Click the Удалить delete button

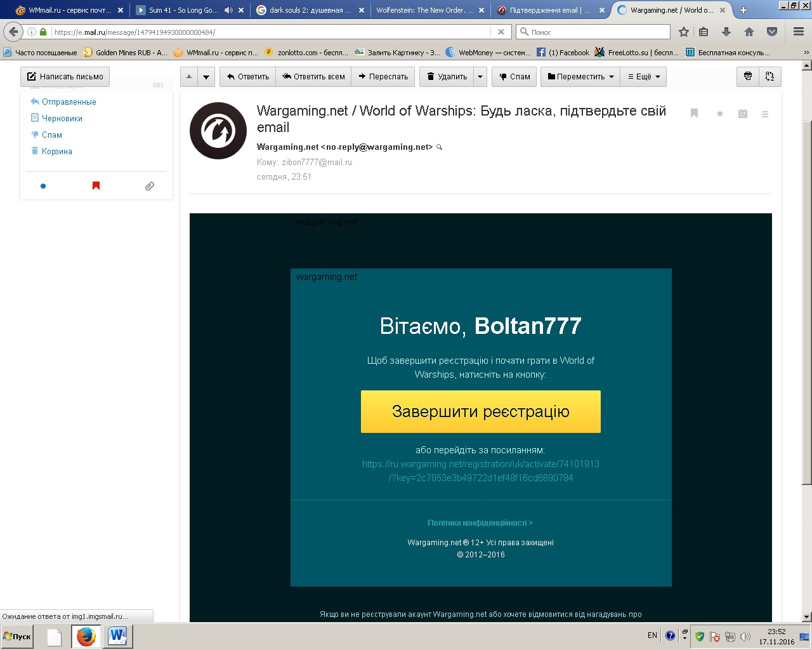pos(447,76)
